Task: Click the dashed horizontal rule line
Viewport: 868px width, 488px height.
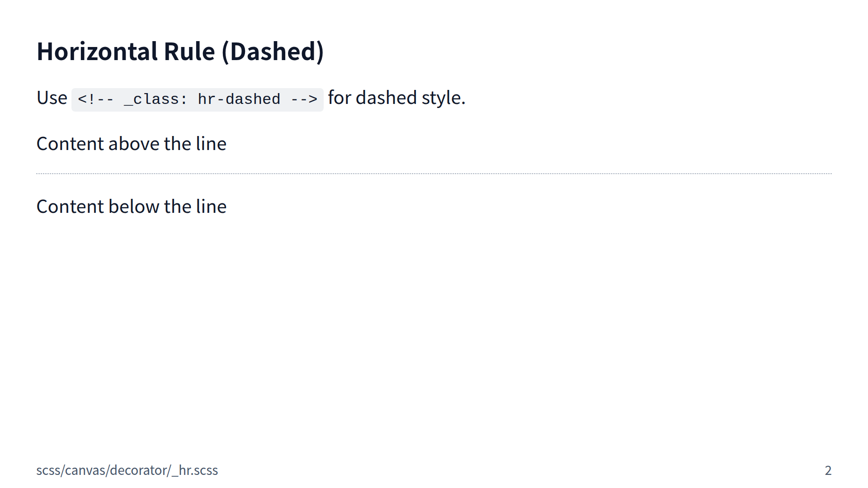Action: (x=434, y=174)
